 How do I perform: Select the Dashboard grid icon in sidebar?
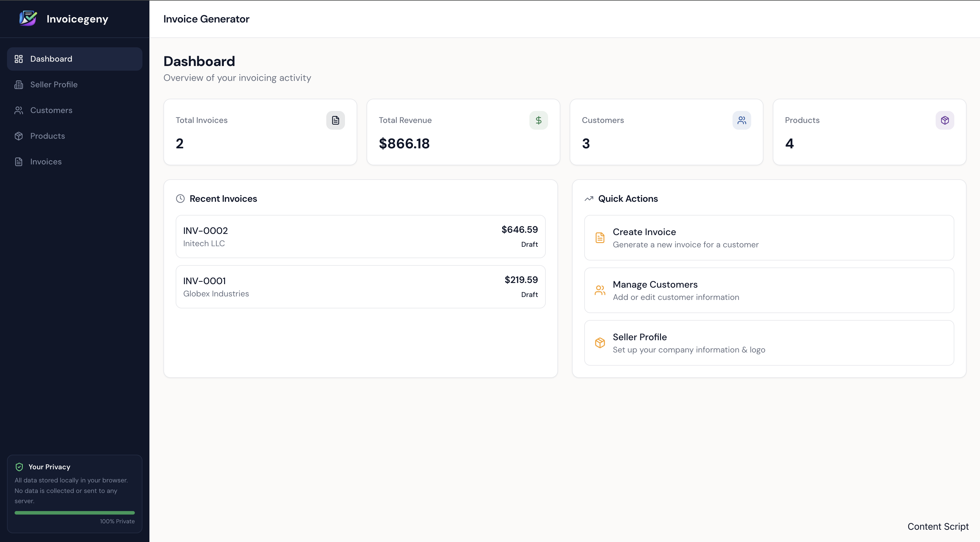pyautogui.click(x=19, y=59)
